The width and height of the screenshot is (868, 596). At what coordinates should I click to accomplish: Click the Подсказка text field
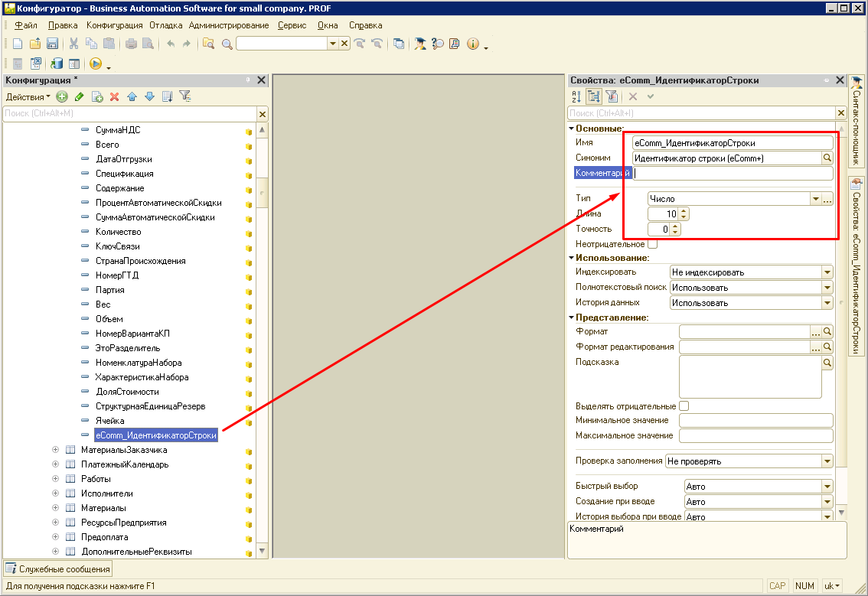(749, 376)
